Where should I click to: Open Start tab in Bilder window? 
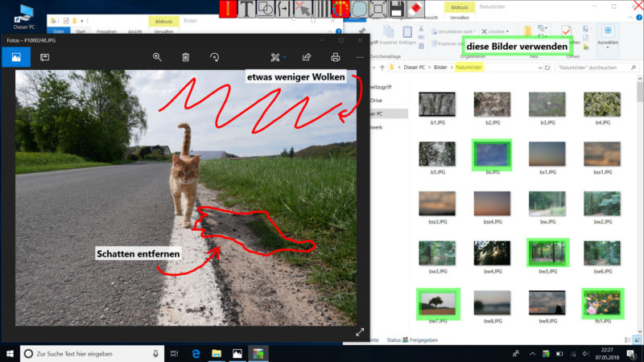pos(80,31)
